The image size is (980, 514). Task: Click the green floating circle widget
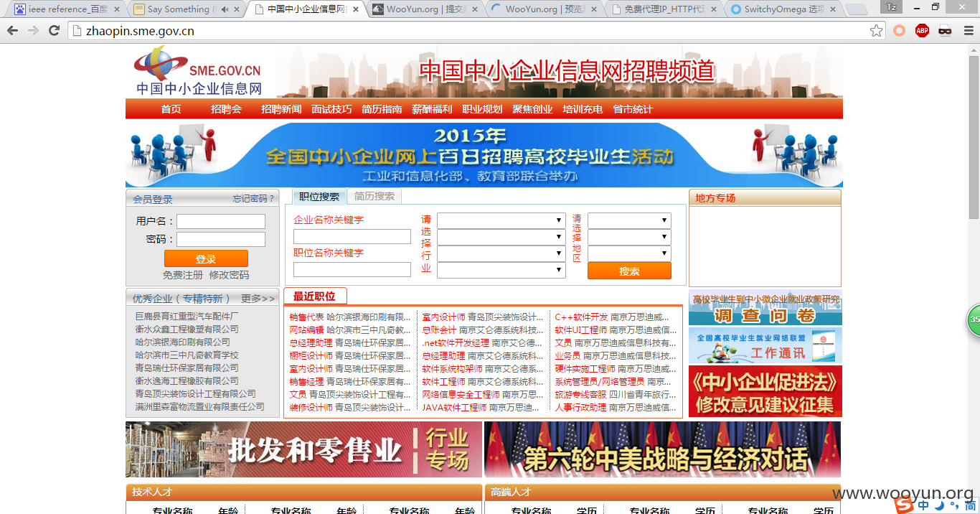(x=974, y=319)
